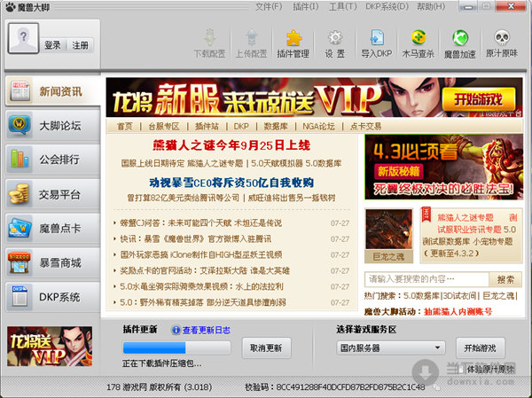Open the 文件(F) menu
The height and width of the screenshot is (398, 532).
click(269, 7)
